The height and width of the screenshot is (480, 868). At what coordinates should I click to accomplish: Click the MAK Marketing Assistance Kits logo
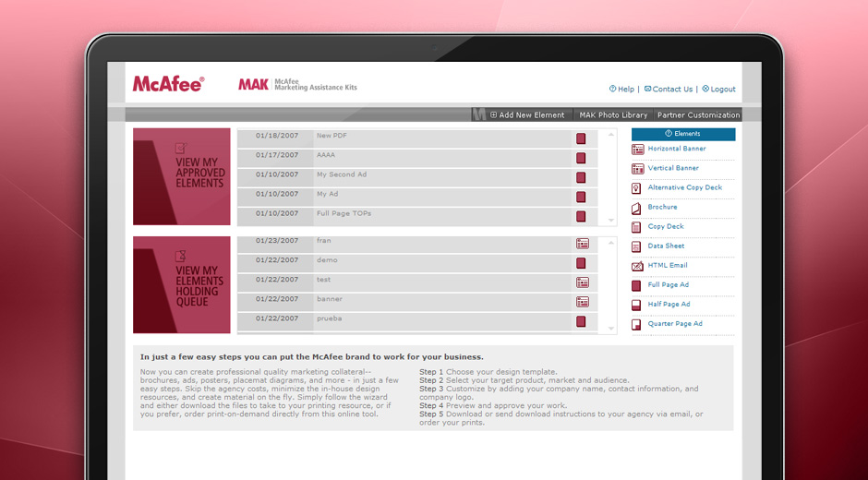[298, 84]
